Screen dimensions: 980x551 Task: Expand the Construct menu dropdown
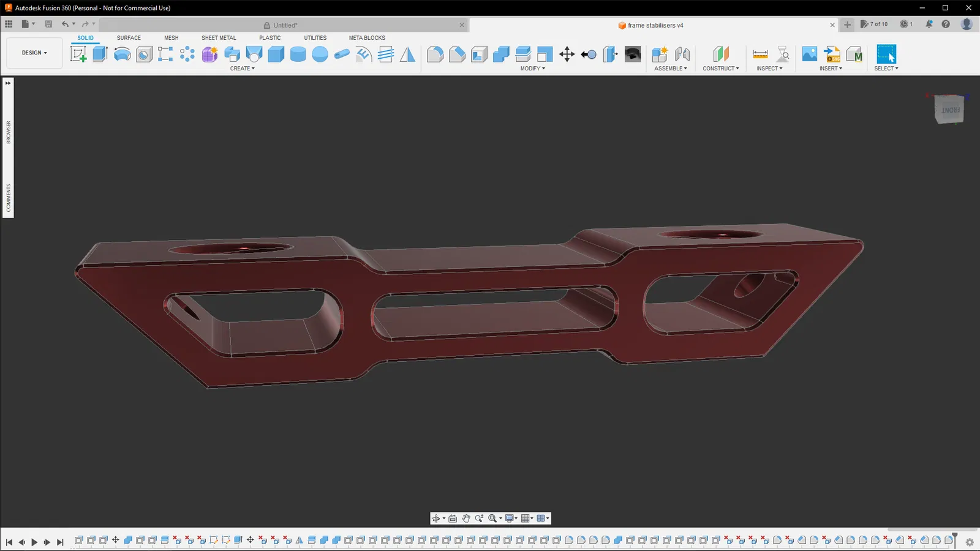coord(721,69)
